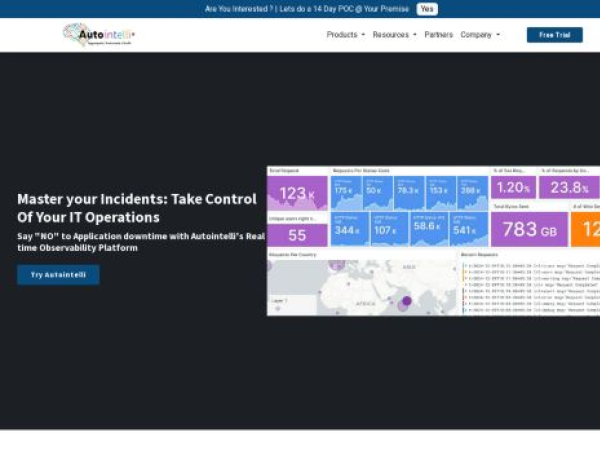Click the headline 'Master your Incidents' text
The image size is (600, 450).
tap(137, 208)
